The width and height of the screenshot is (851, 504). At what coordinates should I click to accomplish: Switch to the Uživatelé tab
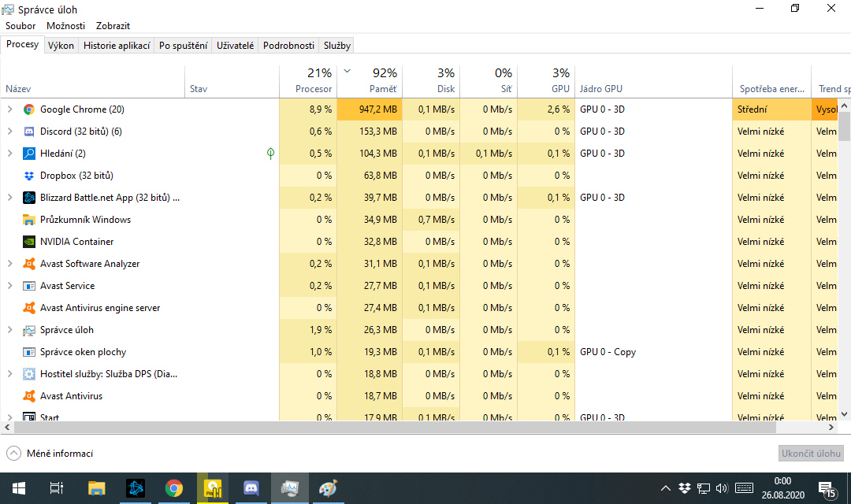click(x=235, y=46)
